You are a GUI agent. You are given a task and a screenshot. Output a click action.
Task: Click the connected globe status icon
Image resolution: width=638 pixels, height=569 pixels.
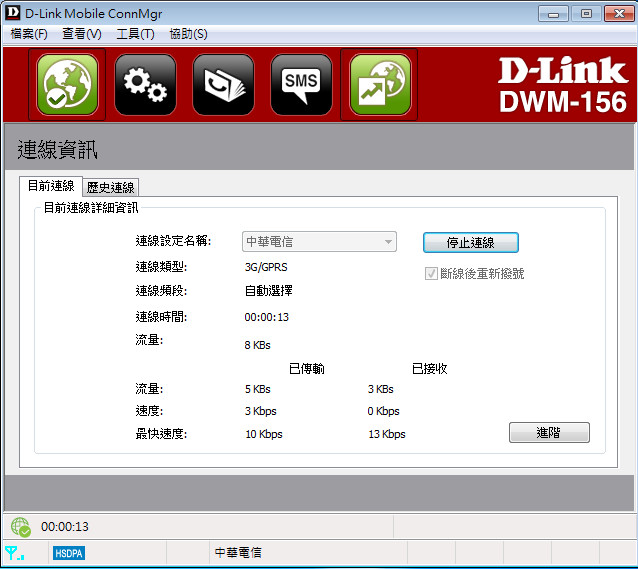pyautogui.click(x=21, y=527)
